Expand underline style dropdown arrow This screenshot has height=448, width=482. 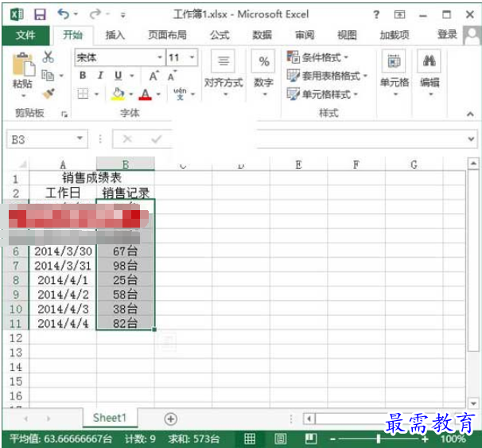click(132, 76)
